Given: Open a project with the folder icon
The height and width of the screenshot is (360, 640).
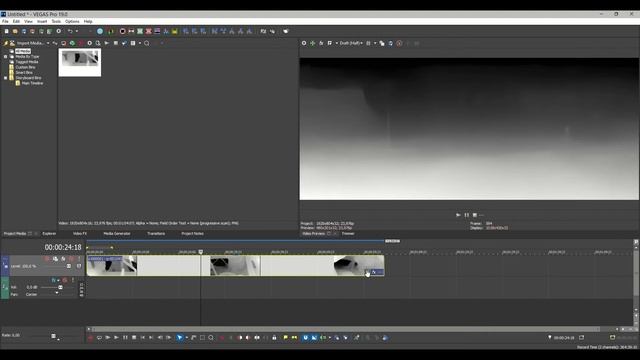Looking at the screenshot, I should [15, 31].
